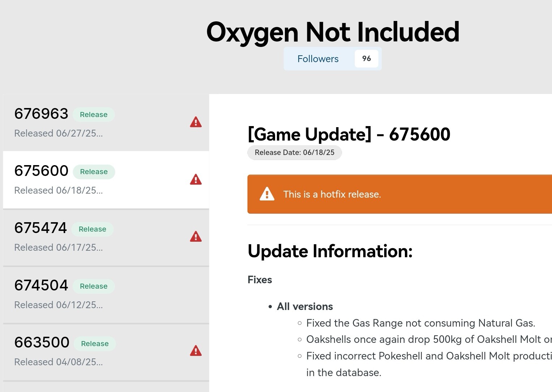Click "Released 06/27/25..." date text

[x=59, y=133]
